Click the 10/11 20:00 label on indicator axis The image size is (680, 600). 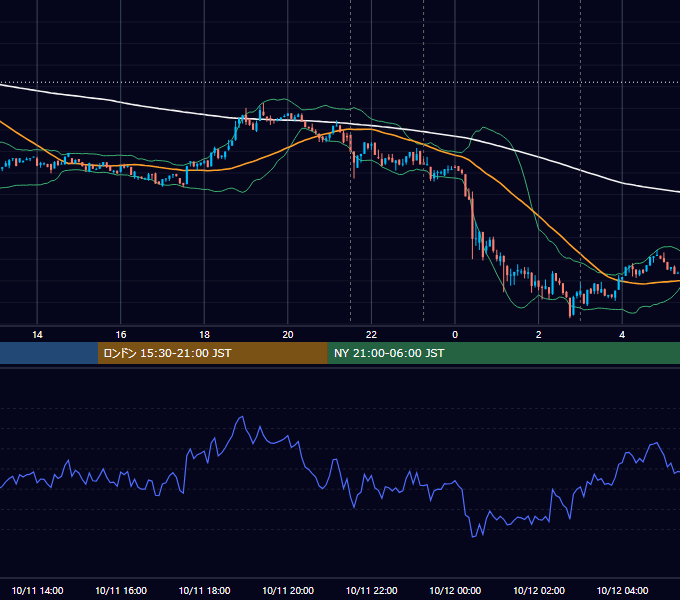[x=288, y=590]
